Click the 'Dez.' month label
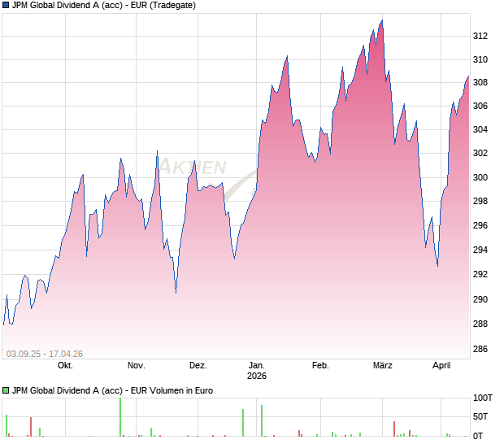Image resolution: width=504 pixels, height=444 pixels. 198,366
